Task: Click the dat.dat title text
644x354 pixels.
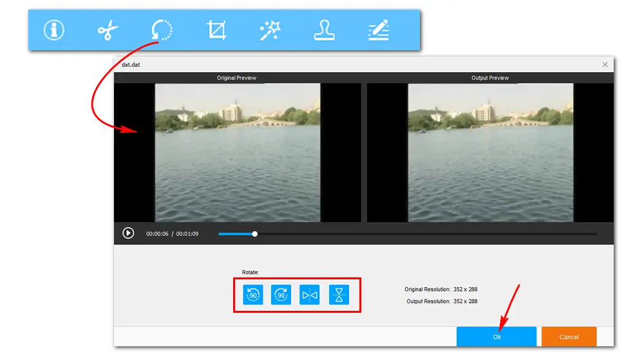Action: click(131, 64)
